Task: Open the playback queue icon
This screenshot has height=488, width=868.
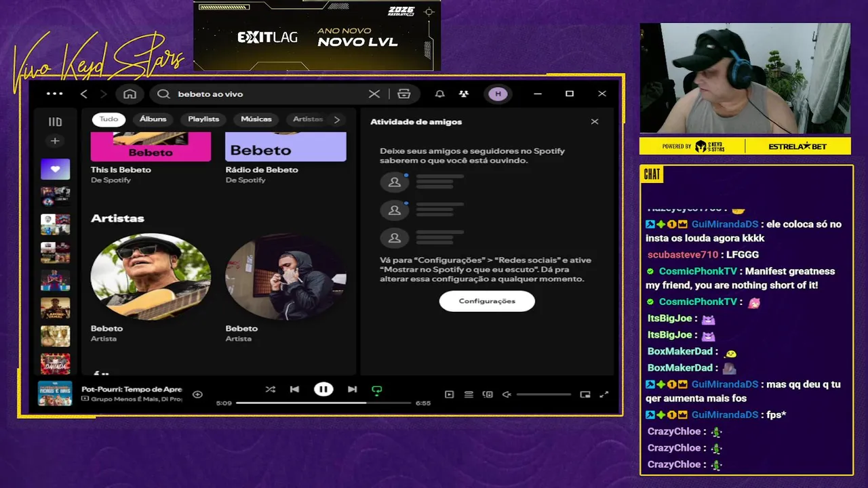Action: coord(469,394)
